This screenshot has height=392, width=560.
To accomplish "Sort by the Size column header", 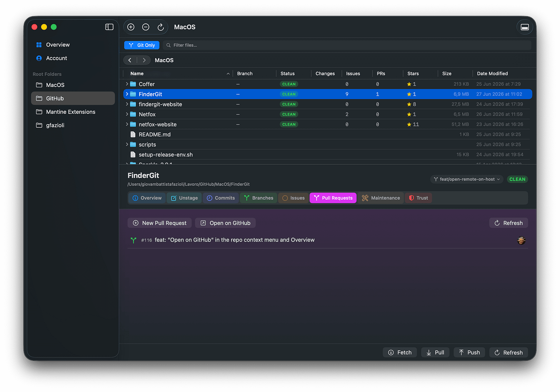I will coord(447,73).
